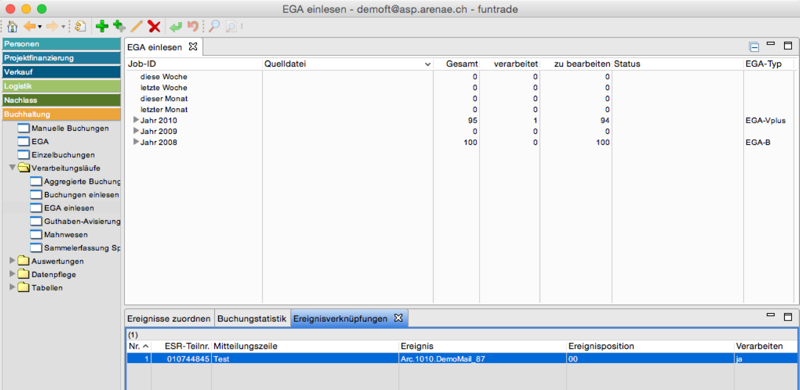
Task: Expand the Datenpflege folder
Action: point(13,274)
